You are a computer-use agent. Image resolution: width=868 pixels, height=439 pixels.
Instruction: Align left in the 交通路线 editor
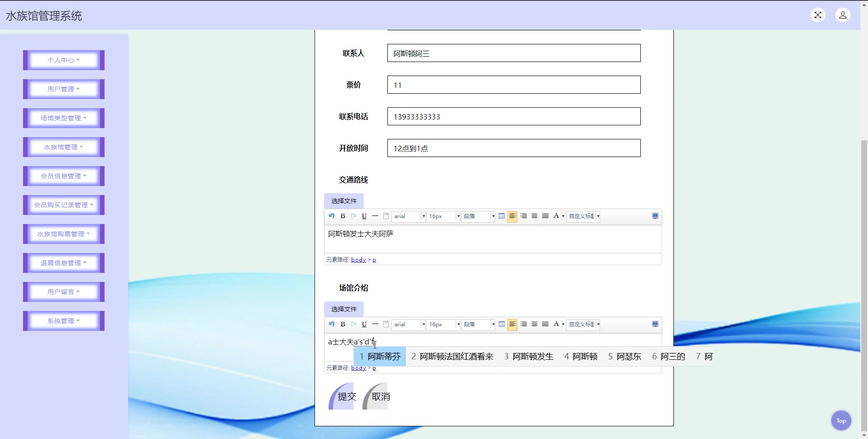[x=512, y=216]
